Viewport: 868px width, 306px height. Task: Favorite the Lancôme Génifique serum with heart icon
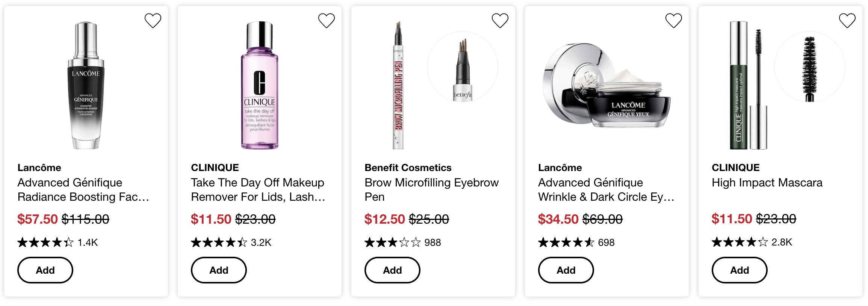click(x=153, y=21)
